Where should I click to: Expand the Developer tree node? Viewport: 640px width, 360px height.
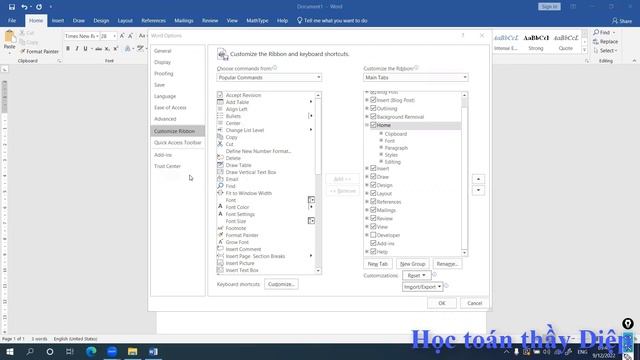(x=367, y=235)
